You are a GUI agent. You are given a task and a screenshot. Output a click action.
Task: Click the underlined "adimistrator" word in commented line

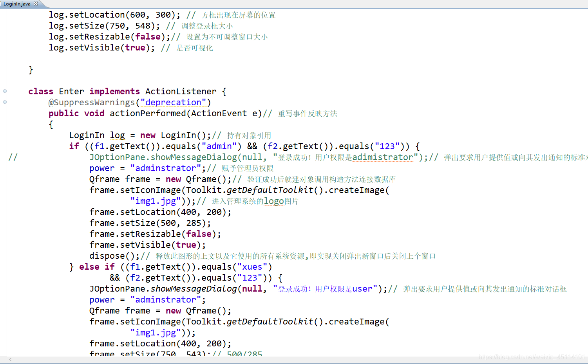pos(383,157)
